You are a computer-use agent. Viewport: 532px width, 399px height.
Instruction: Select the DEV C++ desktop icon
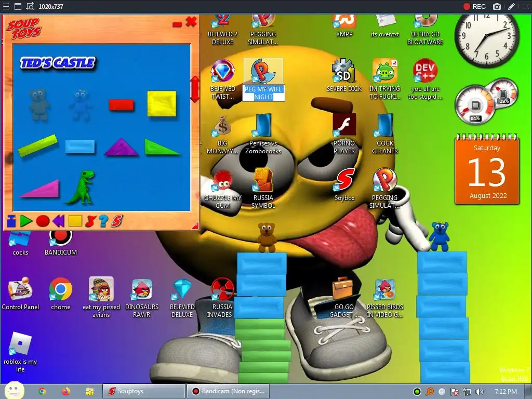(425, 79)
